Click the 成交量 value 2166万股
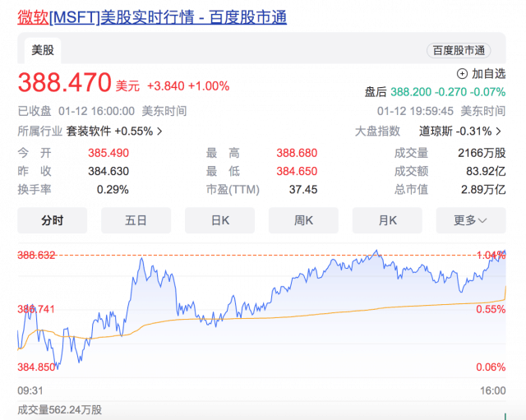Image resolution: width=526 pixels, height=420 pixels. pyautogui.click(x=482, y=154)
